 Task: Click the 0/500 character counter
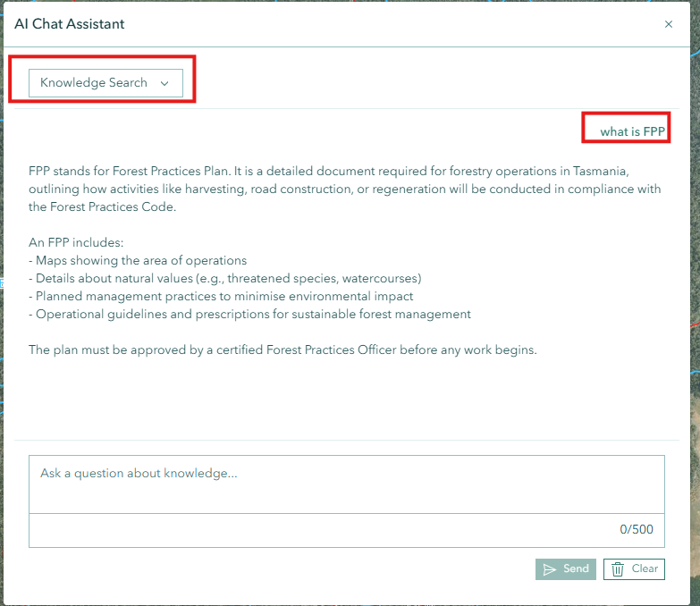636,529
